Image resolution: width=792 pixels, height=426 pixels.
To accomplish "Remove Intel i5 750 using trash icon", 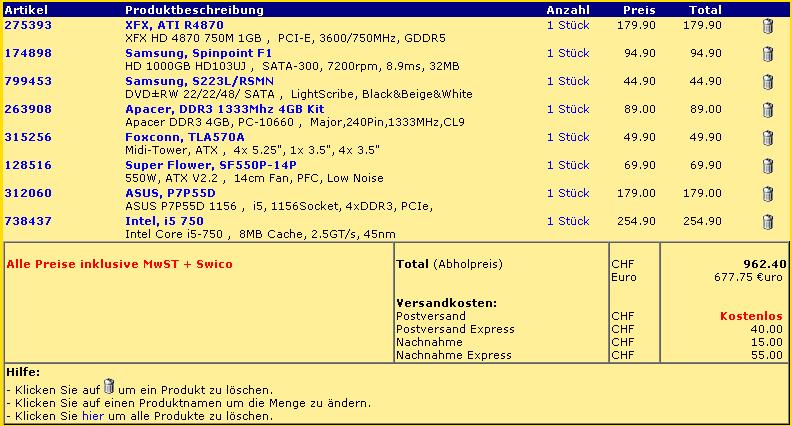I will pos(768,222).
